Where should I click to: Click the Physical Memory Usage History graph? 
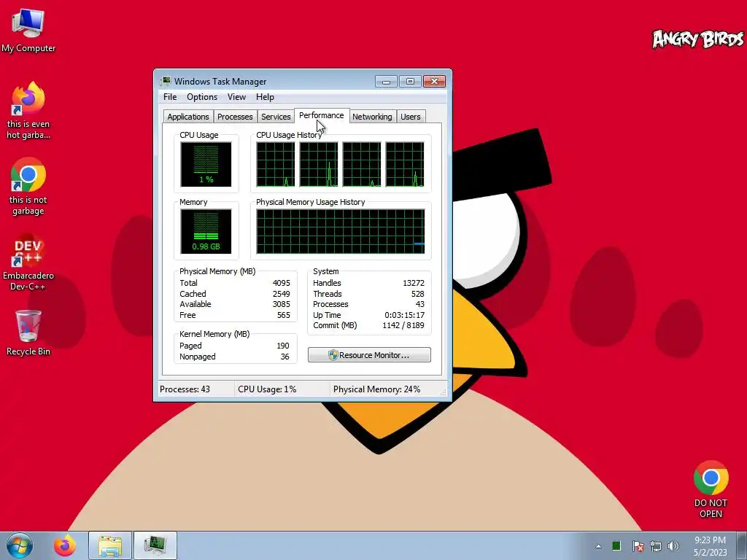(340, 231)
